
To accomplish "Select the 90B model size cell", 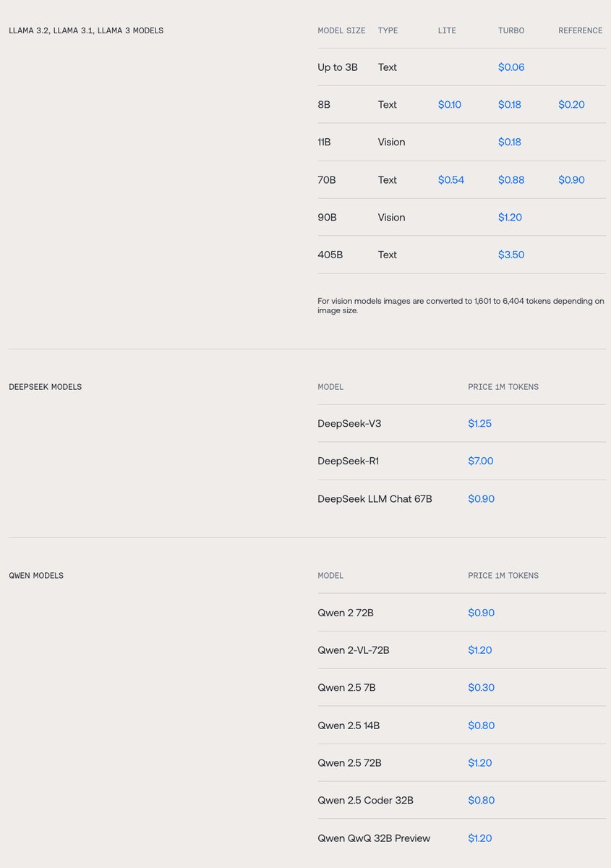I will 327,218.
